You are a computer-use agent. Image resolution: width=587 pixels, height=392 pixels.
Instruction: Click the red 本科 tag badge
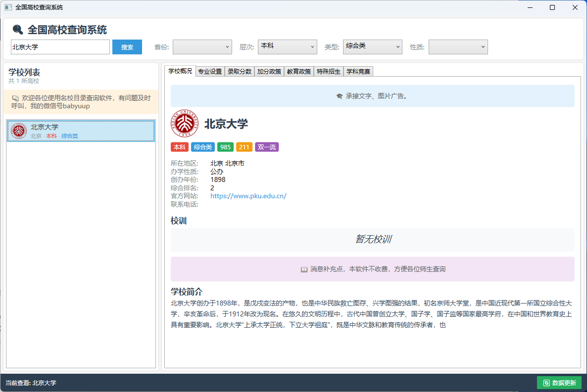click(180, 147)
